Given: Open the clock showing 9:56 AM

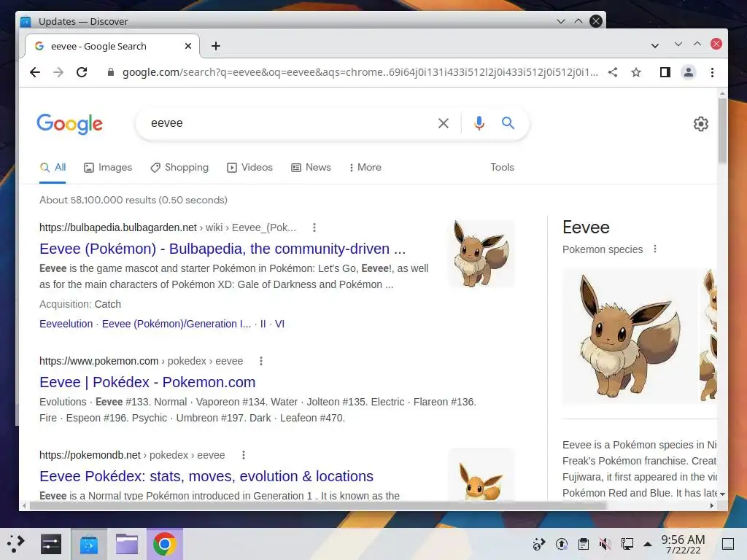Looking at the screenshot, I should click(x=683, y=544).
